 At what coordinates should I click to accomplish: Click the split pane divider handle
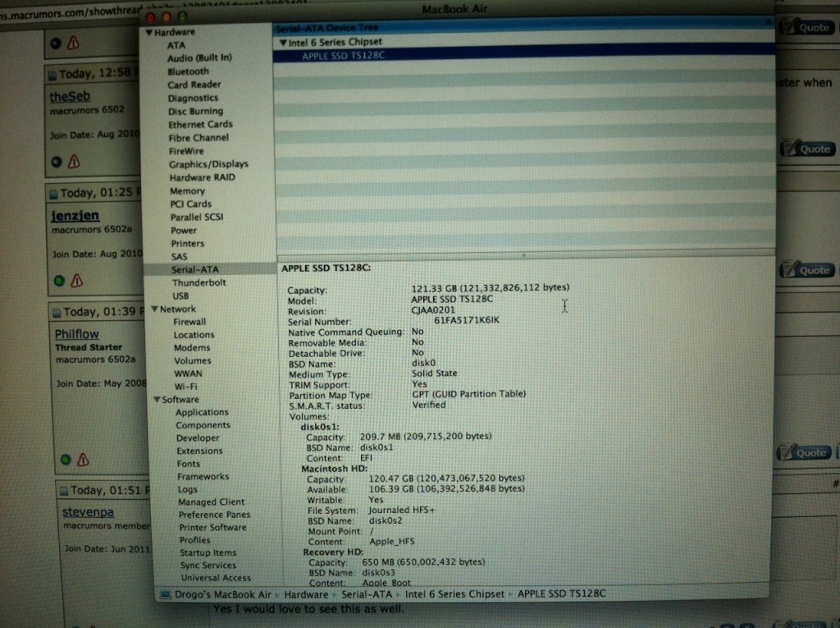(x=525, y=254)
